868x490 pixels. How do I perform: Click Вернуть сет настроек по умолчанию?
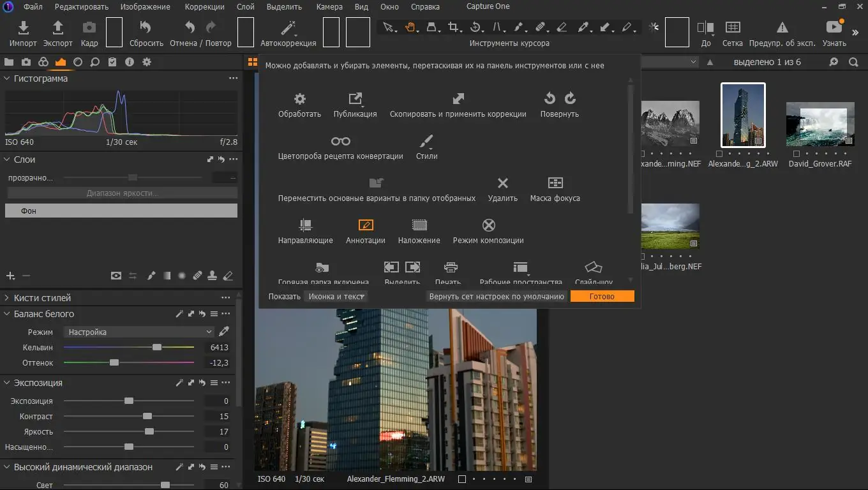[496, 296]
